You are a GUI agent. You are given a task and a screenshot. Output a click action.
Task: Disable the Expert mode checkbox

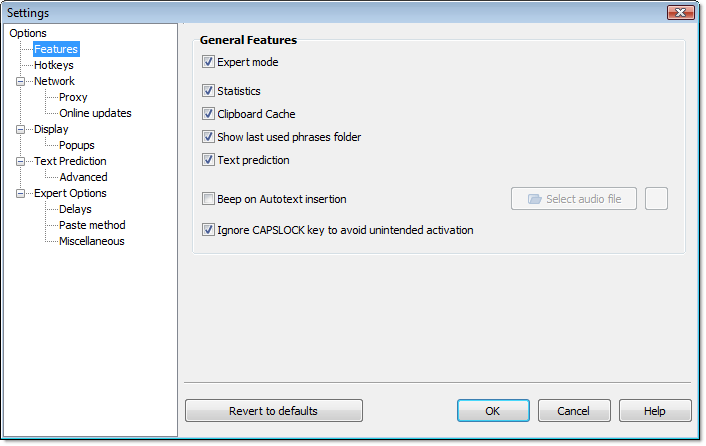[x=208, y=62]
